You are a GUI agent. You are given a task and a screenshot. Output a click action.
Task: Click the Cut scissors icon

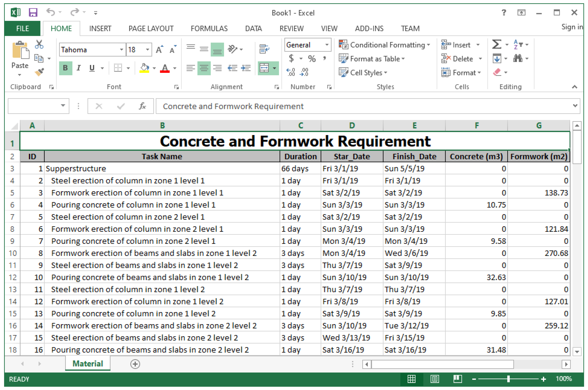click(39, 45)
